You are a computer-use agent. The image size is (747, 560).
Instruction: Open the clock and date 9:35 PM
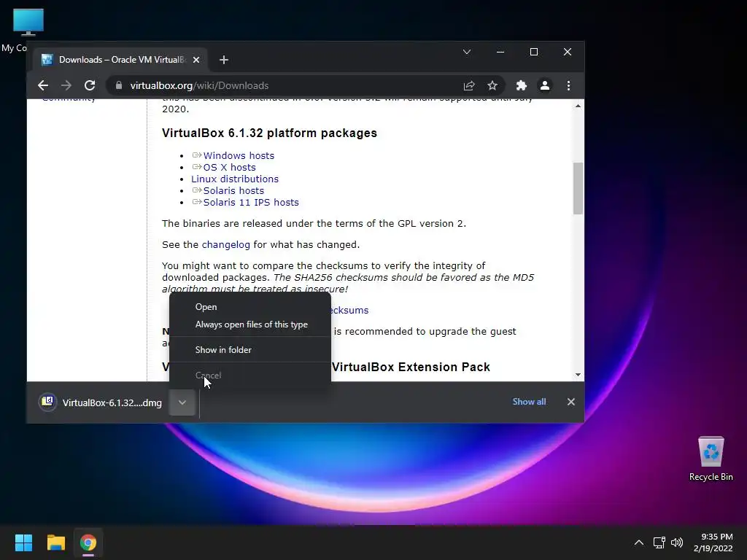click(713, 542)
